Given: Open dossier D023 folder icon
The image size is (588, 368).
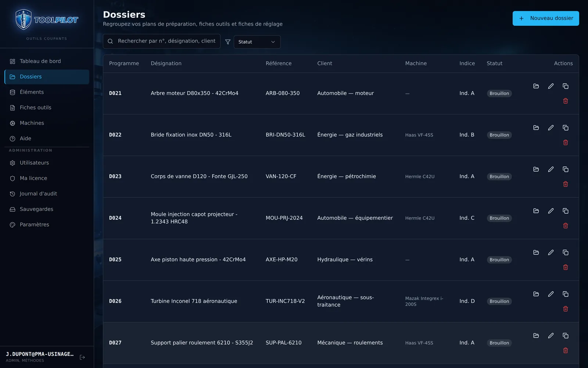Looking at the screenshot, I should pyautogui.click(x=536, y=169).
